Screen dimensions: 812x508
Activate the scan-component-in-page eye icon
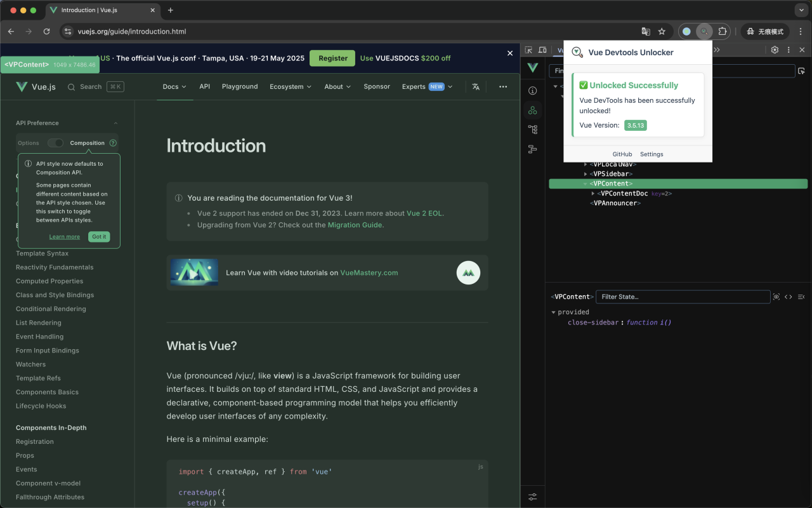[x=776, y=297]
